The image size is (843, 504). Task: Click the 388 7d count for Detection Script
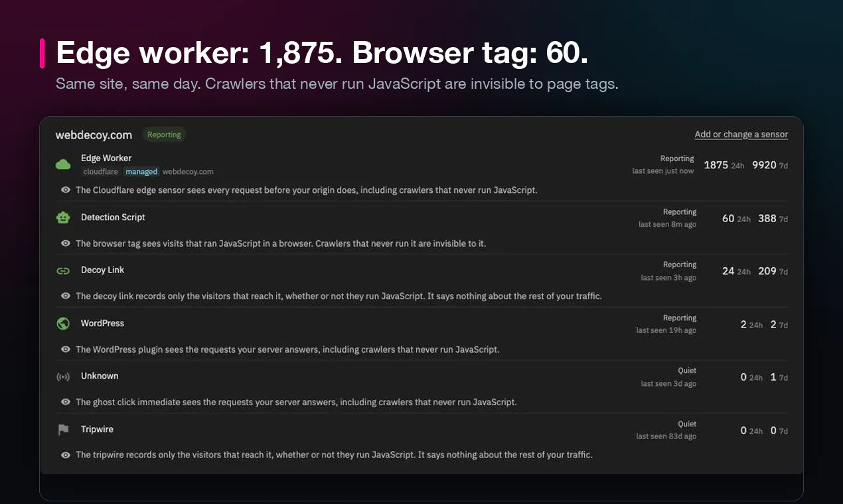click(773, 218)
